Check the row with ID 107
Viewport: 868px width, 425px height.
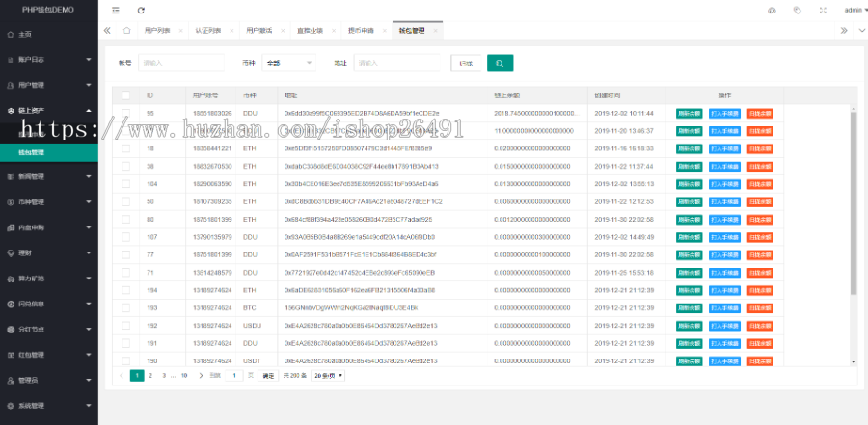pos(126,237)
